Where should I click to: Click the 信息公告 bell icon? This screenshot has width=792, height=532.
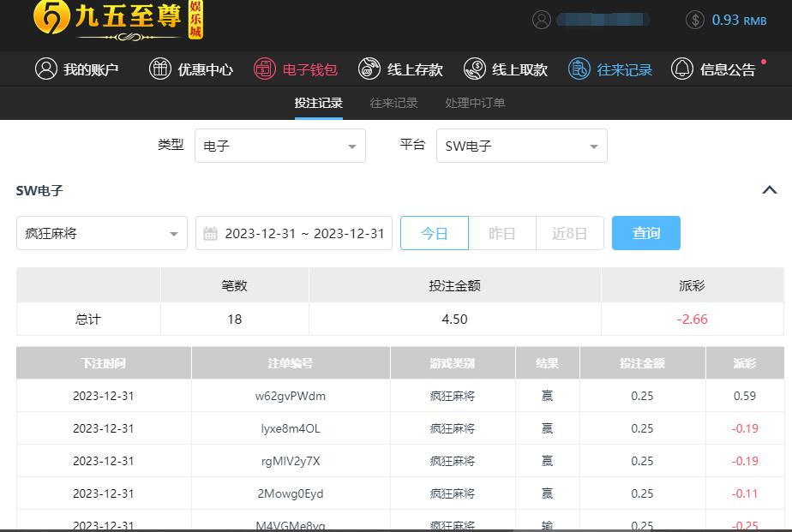(682, 69)
